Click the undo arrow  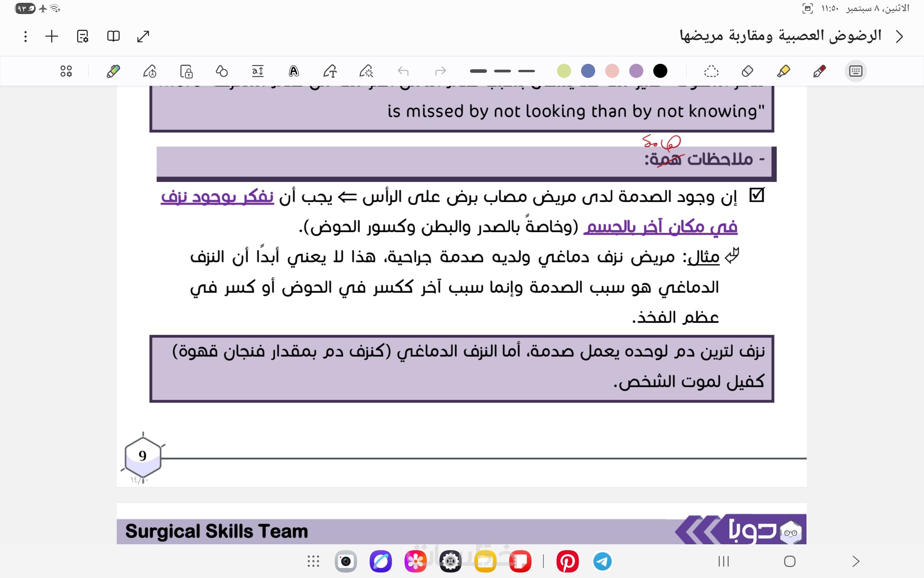point(403,71)
